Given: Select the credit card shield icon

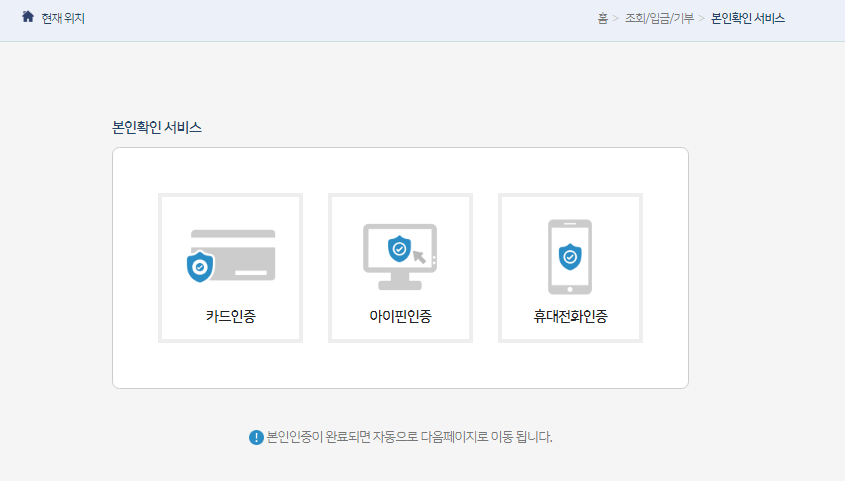Looking at the screenshot, I should point(231,256).
